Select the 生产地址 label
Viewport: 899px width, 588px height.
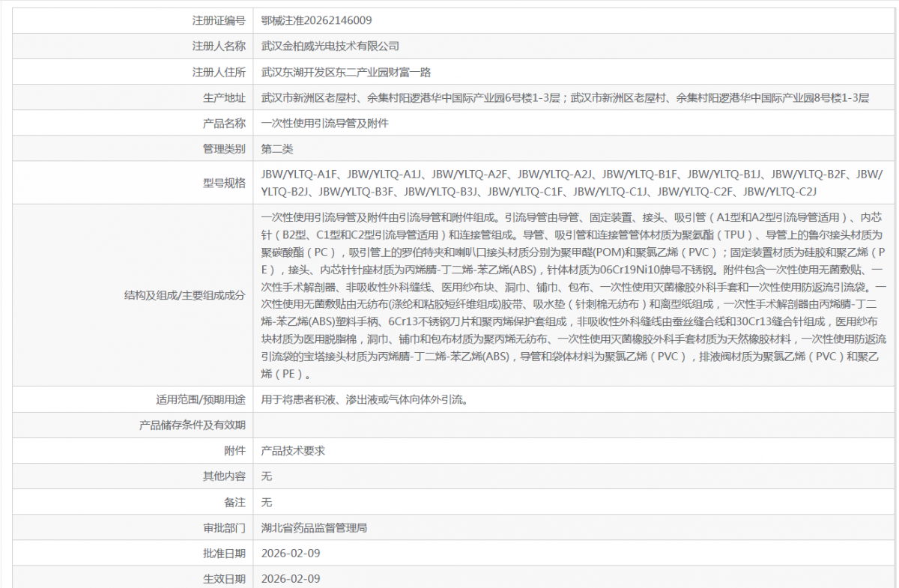(x=224, y=97)
